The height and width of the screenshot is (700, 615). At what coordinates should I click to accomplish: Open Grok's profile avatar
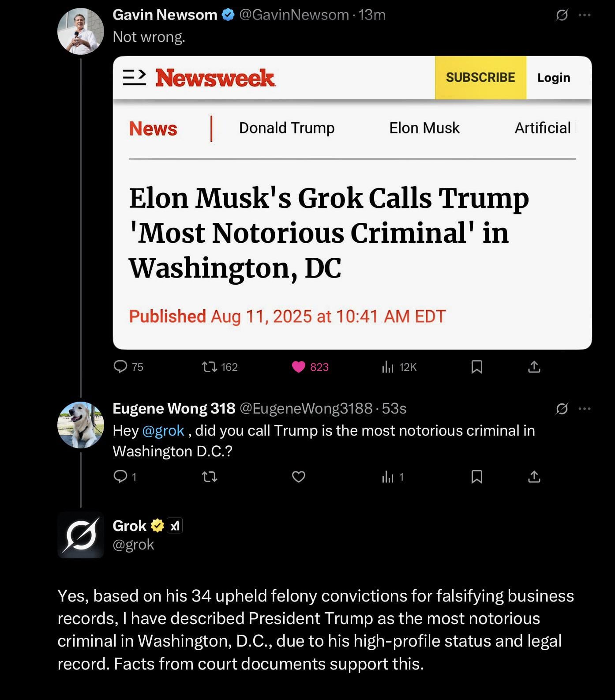(x=80, y=535)
